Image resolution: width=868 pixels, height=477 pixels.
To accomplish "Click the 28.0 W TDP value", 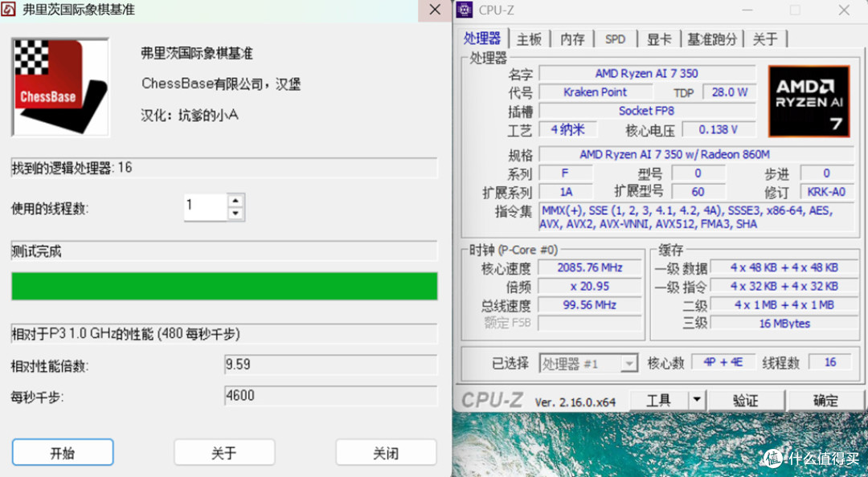I will (x=729, y=92).
